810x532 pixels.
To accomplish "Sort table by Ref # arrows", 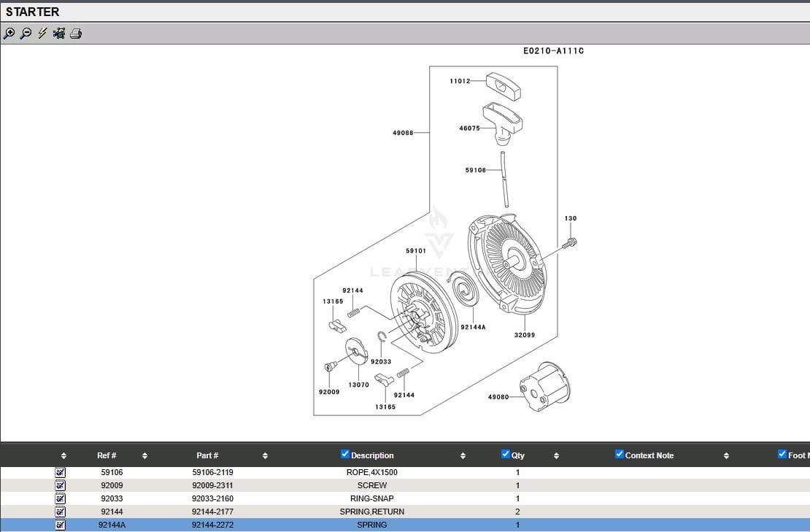I will pos(144,456).
